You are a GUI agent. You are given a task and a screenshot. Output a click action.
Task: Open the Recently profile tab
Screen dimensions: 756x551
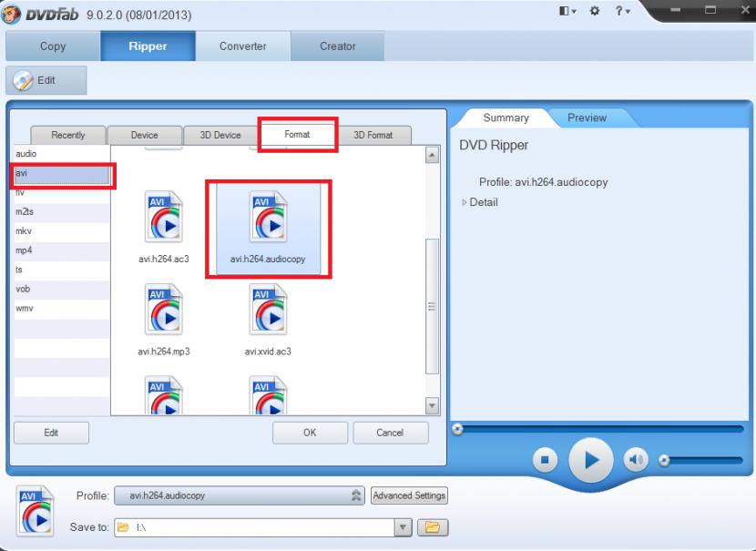68,135
